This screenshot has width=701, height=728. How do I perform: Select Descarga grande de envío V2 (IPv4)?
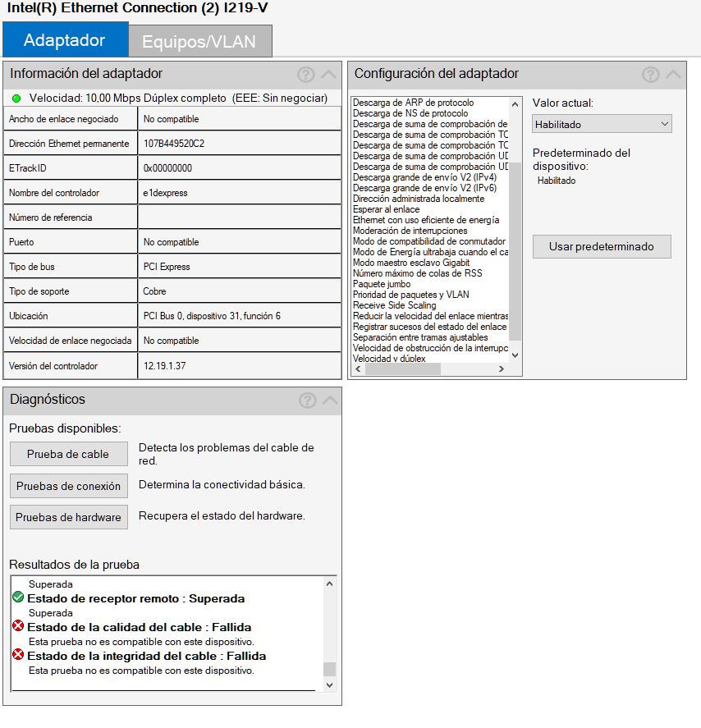pyautogui.click(x=424, y=177)
